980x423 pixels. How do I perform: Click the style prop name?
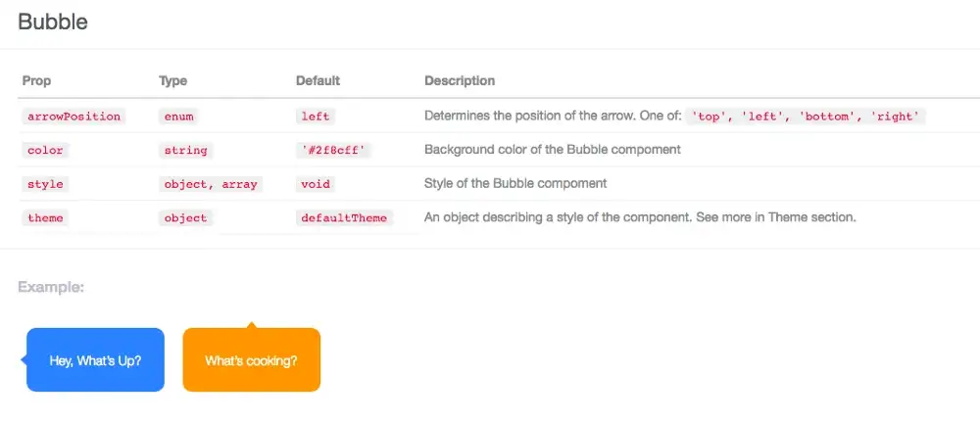(45, 183)
